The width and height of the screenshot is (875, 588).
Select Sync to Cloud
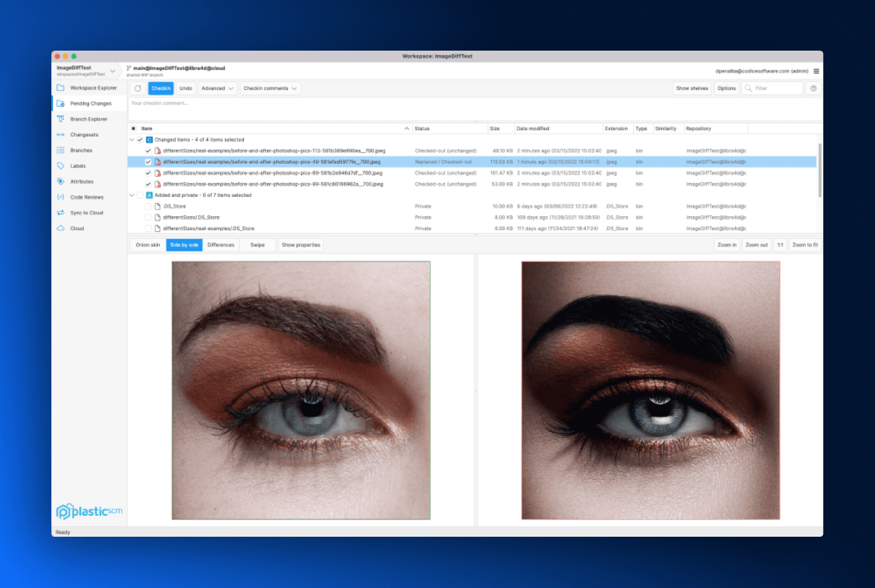click(x=87, y=212)
